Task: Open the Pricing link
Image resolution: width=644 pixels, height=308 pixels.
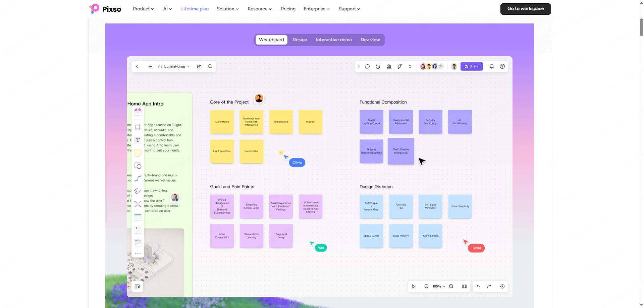Action: (288, 9)
